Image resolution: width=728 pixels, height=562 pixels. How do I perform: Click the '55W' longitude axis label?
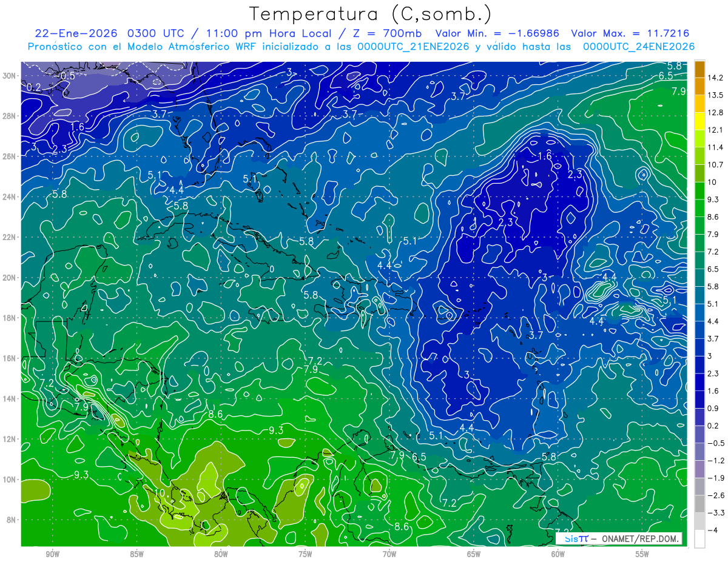pyautogui.click(x=642, y=554)
